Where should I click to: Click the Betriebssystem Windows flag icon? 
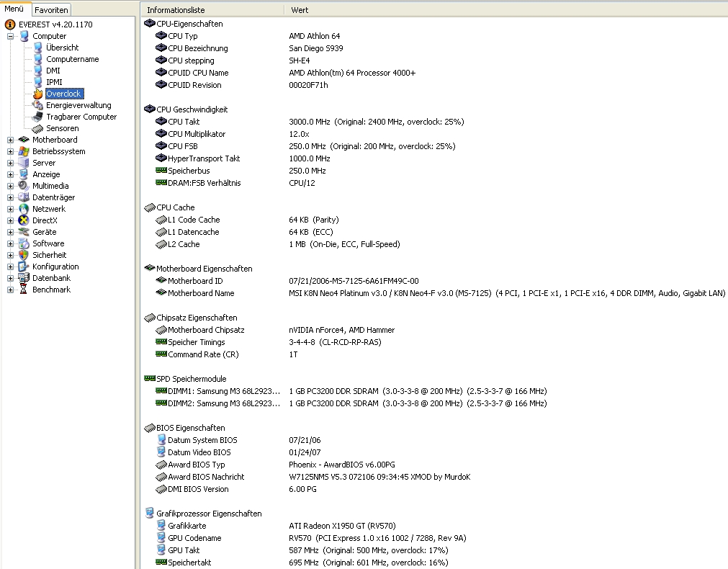coord(24,151)
